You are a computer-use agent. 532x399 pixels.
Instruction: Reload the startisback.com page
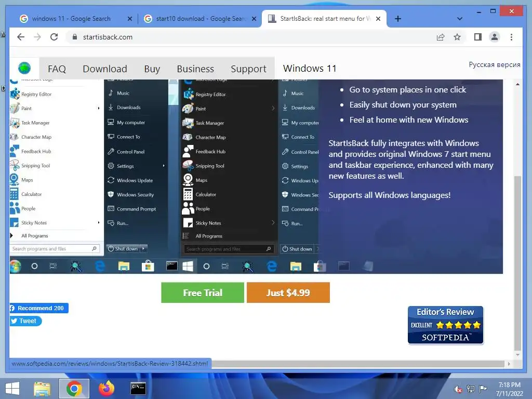pyautogui.click(x=54, y=37)
